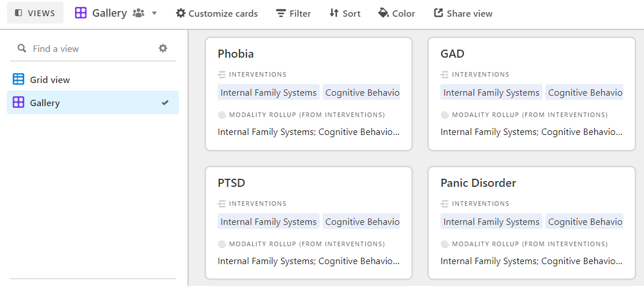
Task: Click the Find a view search field
Action: click(x=93, y=48)
